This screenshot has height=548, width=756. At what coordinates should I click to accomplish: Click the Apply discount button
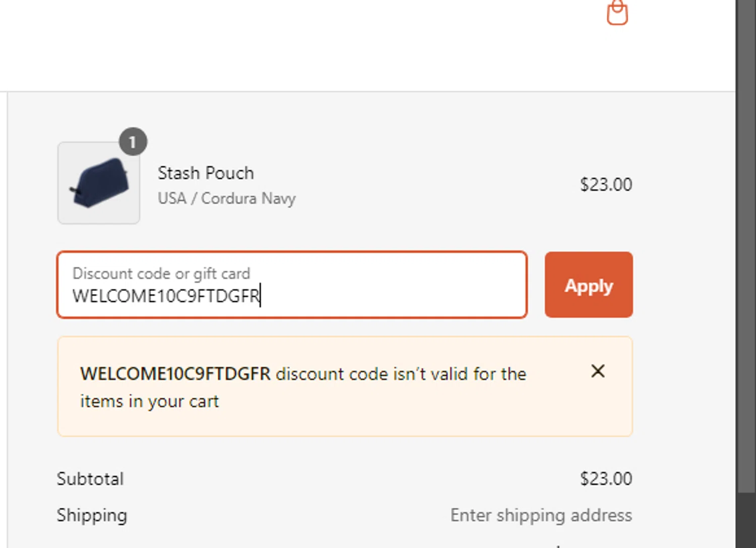coord(589,285)
